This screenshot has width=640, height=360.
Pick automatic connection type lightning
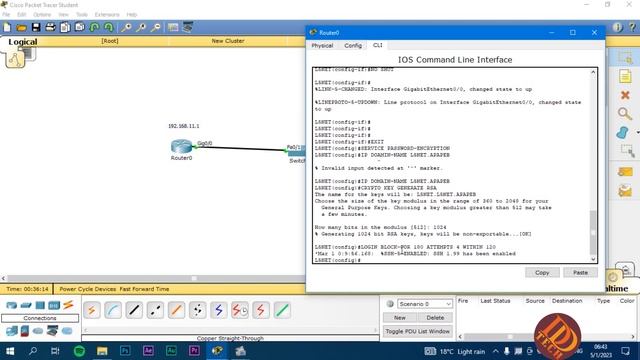point(92,311)
